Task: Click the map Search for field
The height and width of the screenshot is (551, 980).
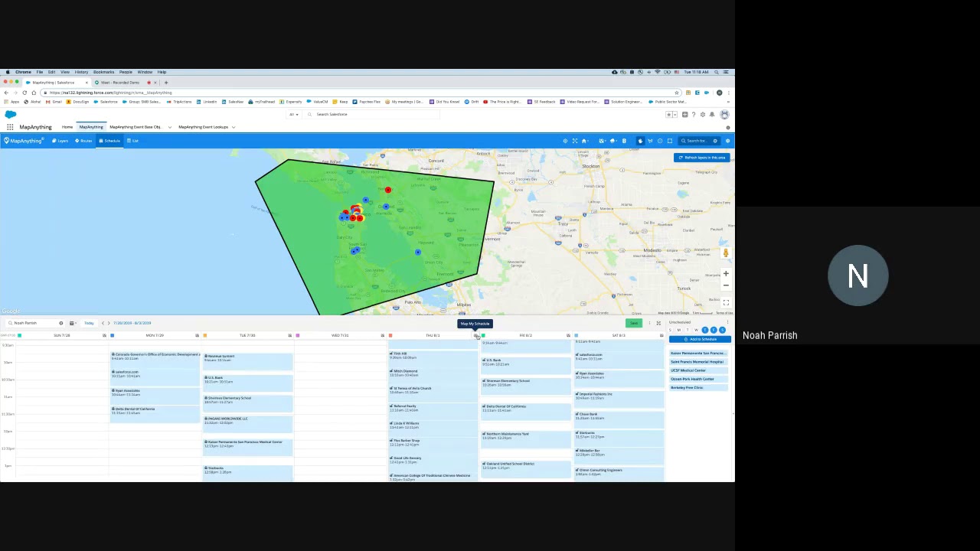Action: [696, 141]
